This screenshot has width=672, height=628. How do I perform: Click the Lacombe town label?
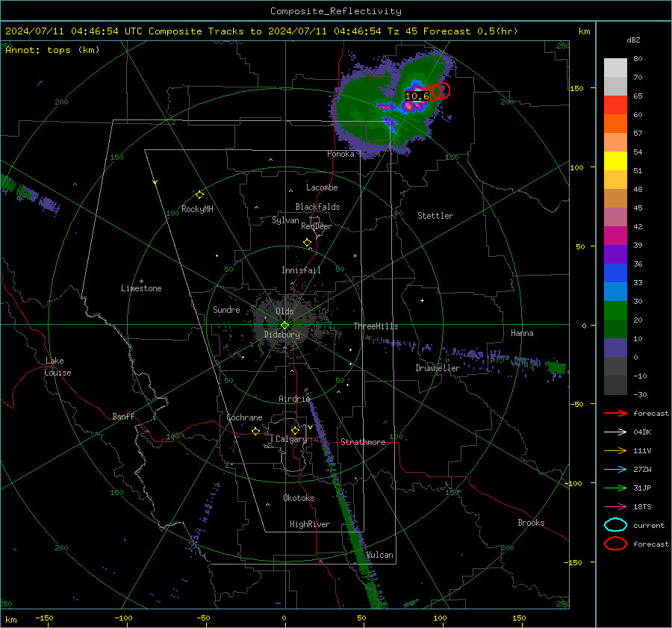[x=322, y=187]
